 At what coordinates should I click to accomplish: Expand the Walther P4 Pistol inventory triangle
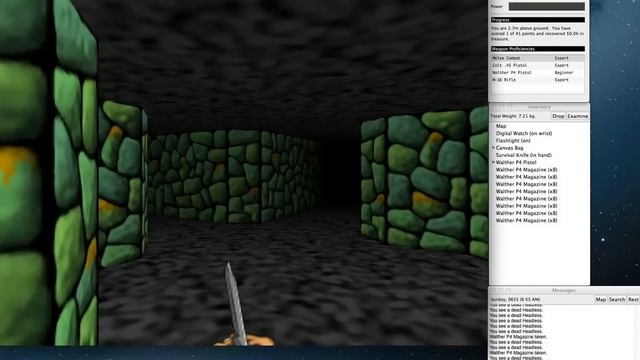tap(493, 162)
